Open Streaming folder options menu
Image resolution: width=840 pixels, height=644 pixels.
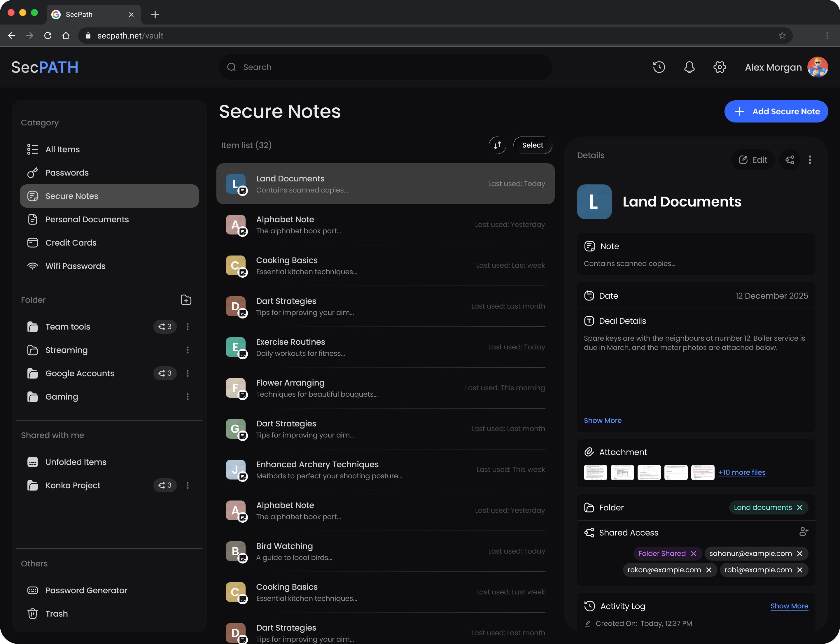coord(188,350)
